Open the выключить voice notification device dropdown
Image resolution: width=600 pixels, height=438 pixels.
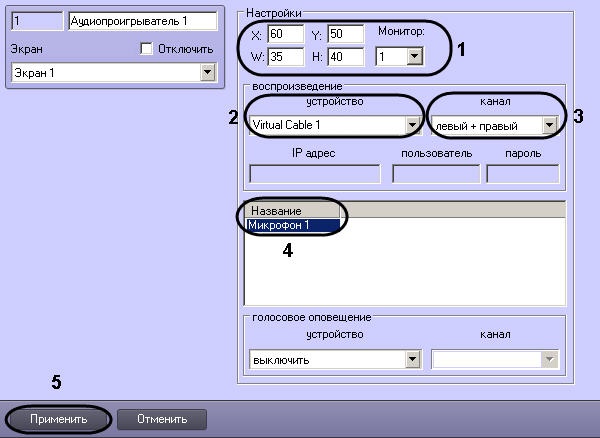tap(411, 359)
